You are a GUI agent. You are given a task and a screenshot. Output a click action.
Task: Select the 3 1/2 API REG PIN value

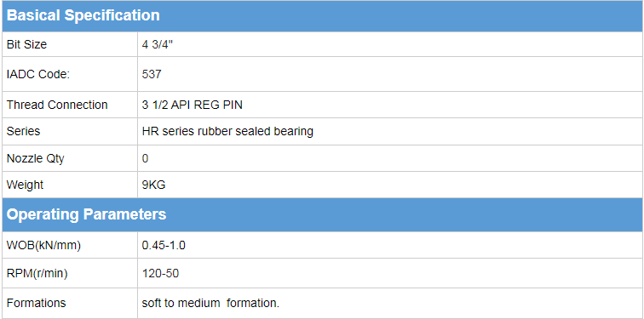(x=193, y=105)
